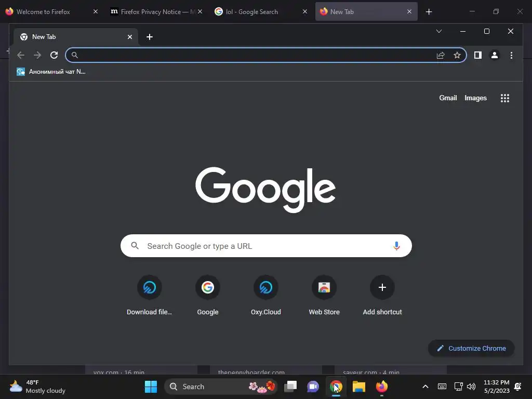Open the Анонимный чат bookmark

coord(51,72)
